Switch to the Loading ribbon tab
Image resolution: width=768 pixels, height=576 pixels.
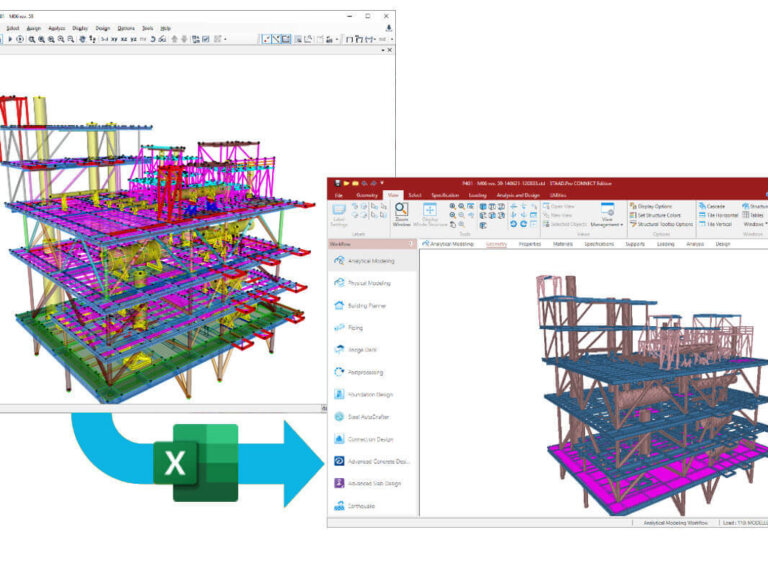click(x=478, y=195)
